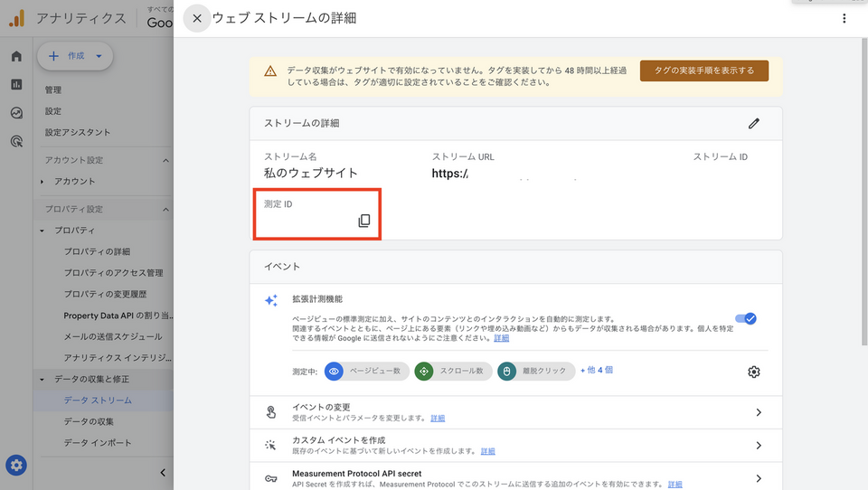Click the + 他 4 個 link
868x490 pixels.
coord(597,370)
